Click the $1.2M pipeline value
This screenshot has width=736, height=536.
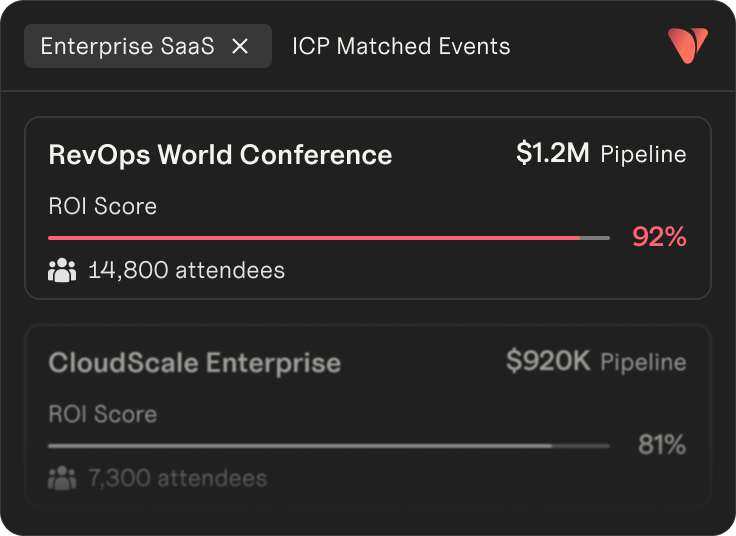(552, 153)
